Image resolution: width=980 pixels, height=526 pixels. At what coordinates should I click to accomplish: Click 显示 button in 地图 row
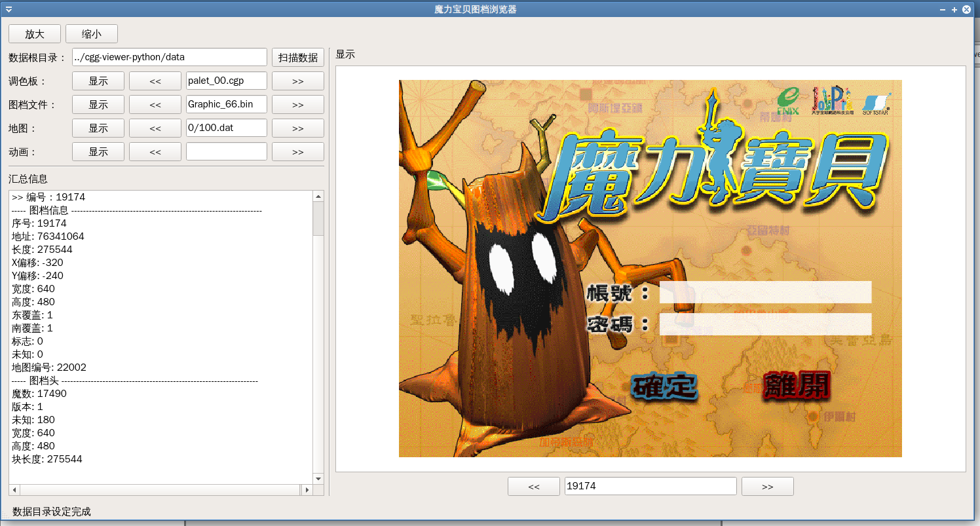coord(98,128)
